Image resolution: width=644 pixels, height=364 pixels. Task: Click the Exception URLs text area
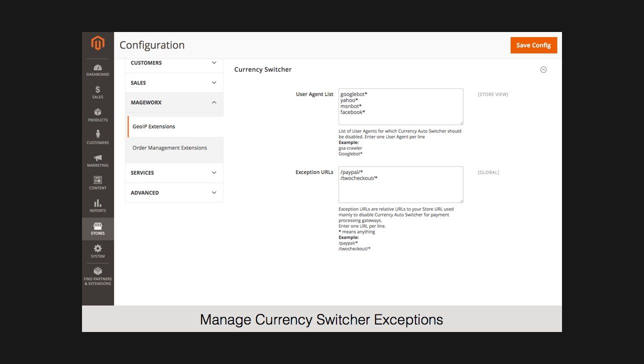pyautogui.click(x=400, y=184)
